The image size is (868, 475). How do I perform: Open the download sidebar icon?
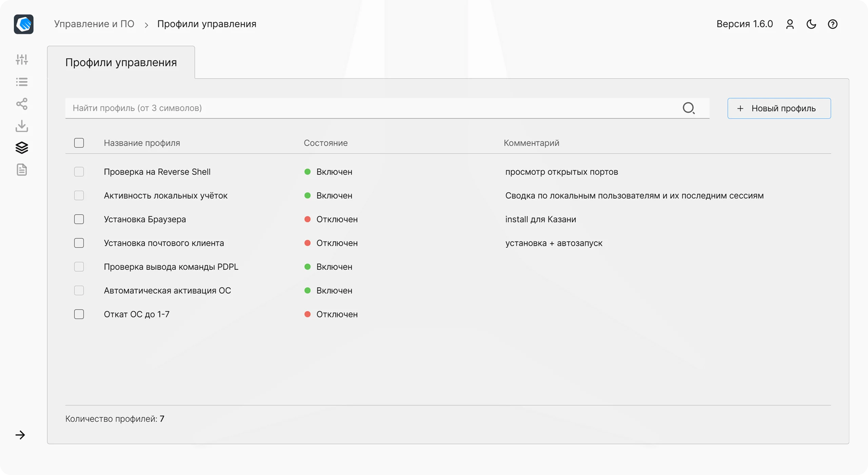22,126
